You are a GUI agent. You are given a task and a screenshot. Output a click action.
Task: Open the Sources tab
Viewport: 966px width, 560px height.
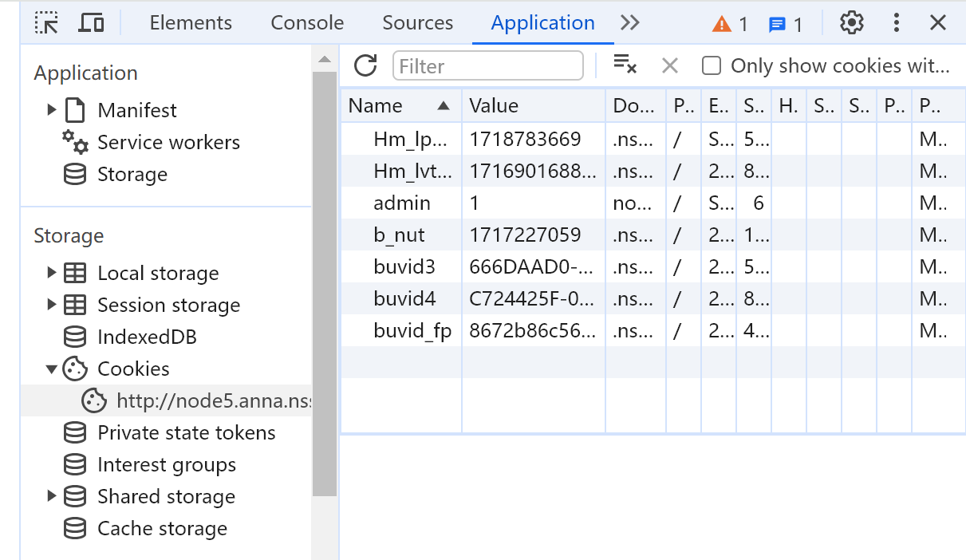(x=417, y=23)
